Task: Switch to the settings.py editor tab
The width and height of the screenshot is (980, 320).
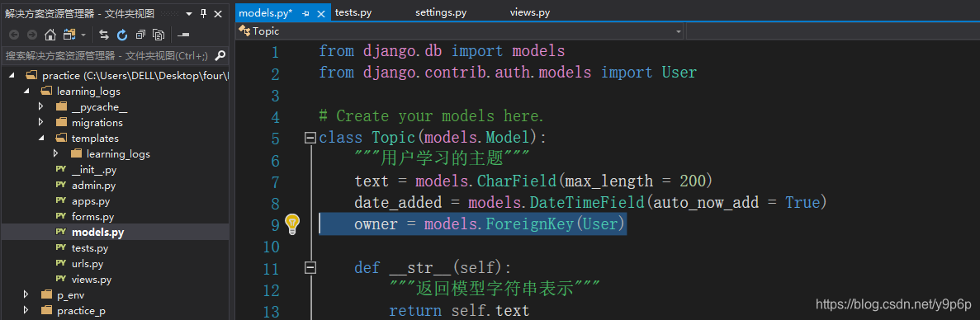Action: (x=441, y=12)
